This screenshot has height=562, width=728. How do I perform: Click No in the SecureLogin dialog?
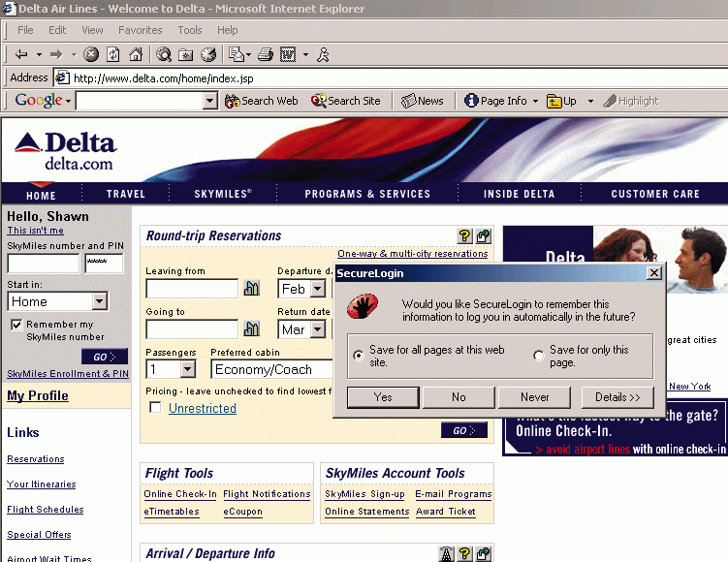point(459,397)
